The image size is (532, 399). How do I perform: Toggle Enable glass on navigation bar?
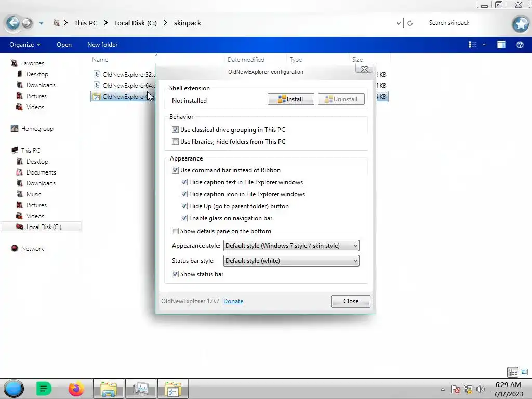pyautogui.click(x=184, y=218)
